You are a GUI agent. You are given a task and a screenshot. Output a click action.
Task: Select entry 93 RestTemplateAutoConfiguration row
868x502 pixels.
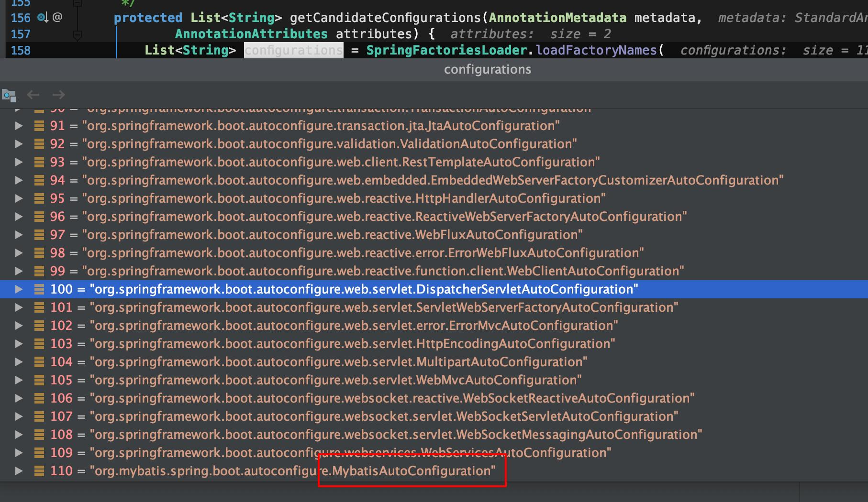[434, 162]
